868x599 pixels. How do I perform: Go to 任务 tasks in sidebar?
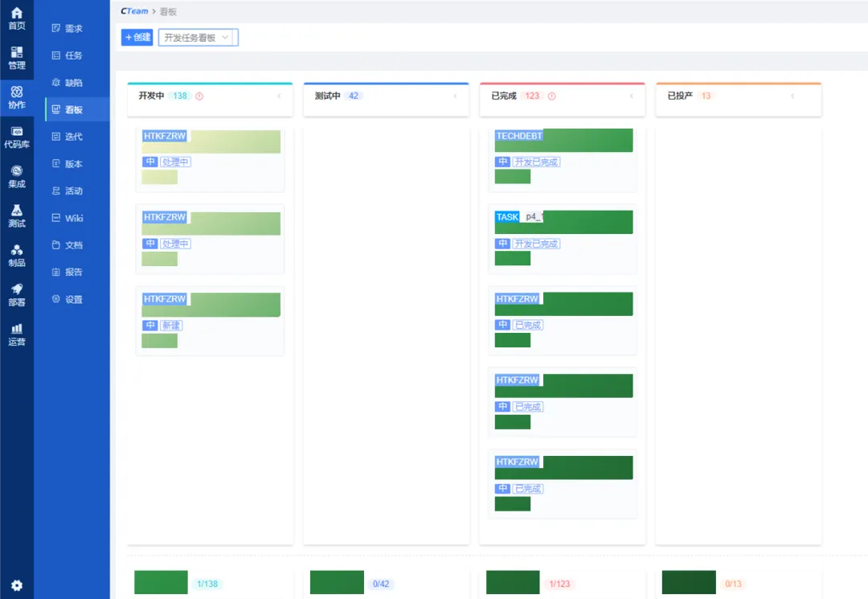tap(72, 55)
